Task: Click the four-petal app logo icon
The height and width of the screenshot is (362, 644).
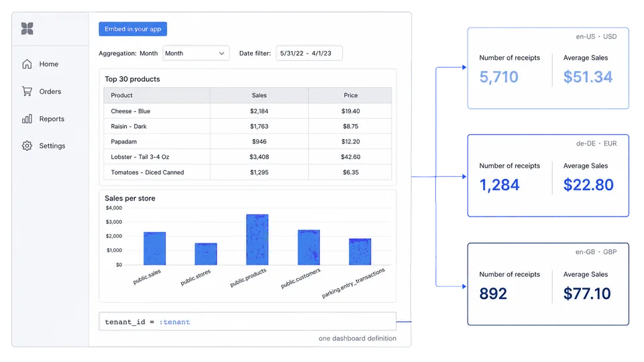Action: (x=27, y=29)
